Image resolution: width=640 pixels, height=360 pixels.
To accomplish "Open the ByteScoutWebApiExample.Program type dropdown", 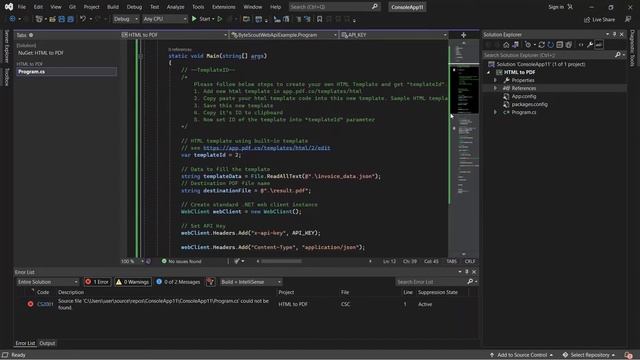I will click(x=284, y=35).
